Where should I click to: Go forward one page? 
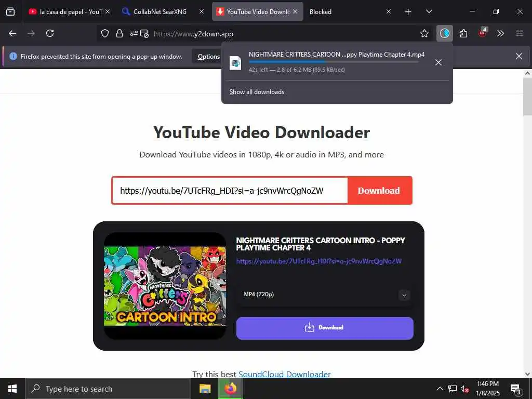coord(31,33)
